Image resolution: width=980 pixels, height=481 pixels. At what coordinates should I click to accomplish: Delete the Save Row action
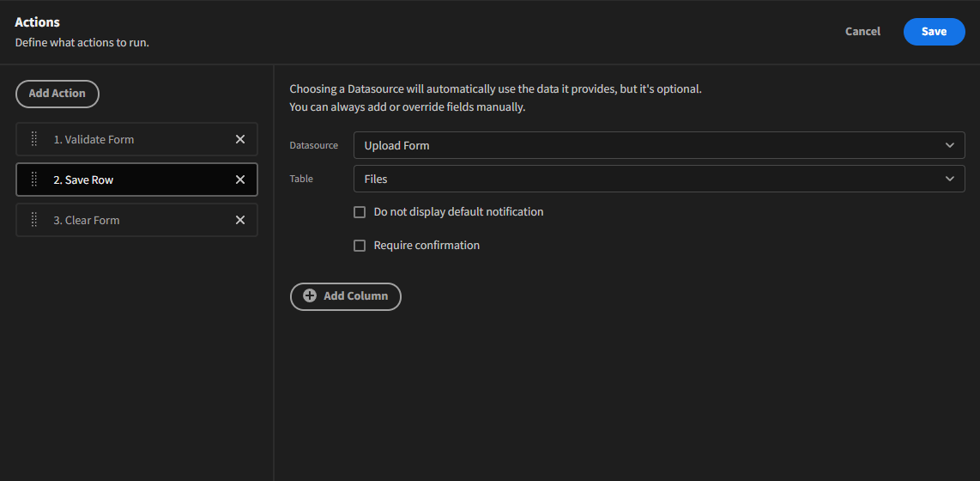click(x=240, y=180)
